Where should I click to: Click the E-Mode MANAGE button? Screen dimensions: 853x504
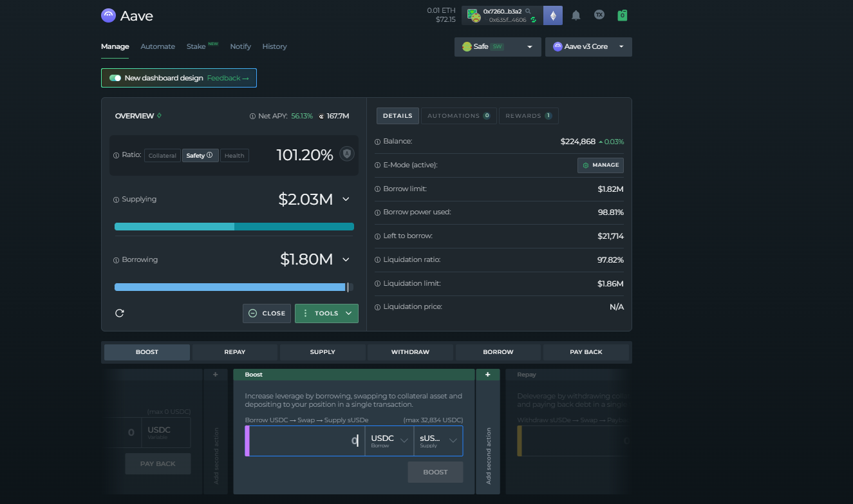[x=601, y=165]
